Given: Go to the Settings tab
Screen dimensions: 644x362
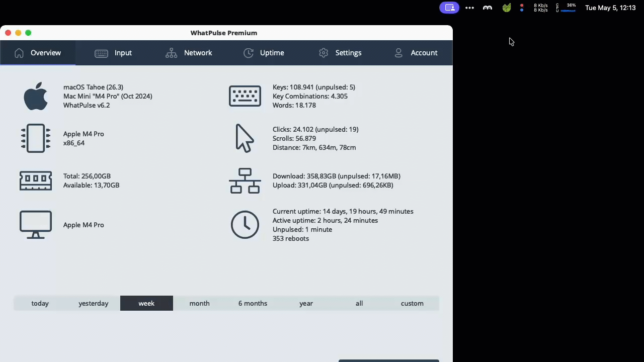Looking at the screenshot, I should tap(340, 53).
